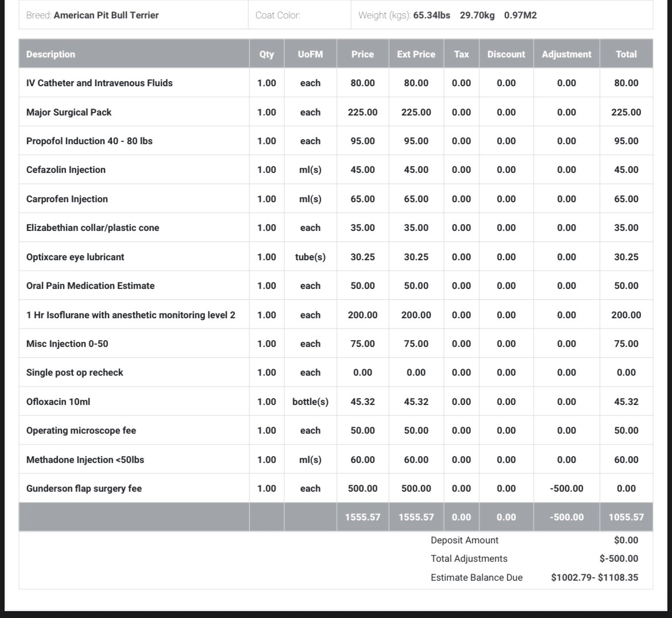Select the UoFM column header

tap(310, 54)
